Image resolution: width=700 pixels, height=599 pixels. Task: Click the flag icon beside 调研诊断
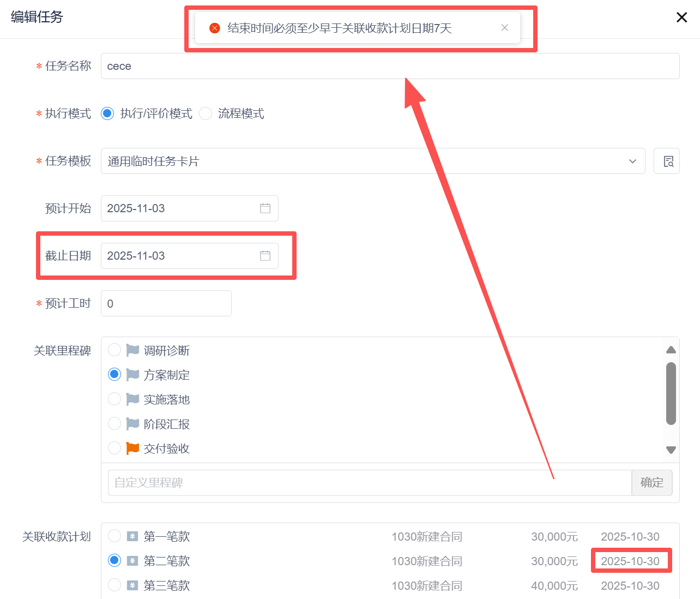point(132,350)
